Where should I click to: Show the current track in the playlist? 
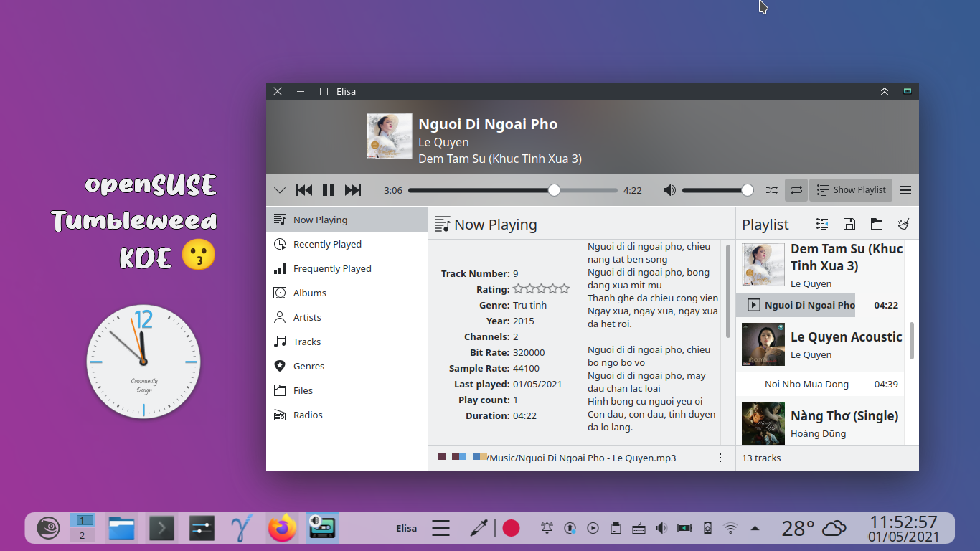[822, 224]
